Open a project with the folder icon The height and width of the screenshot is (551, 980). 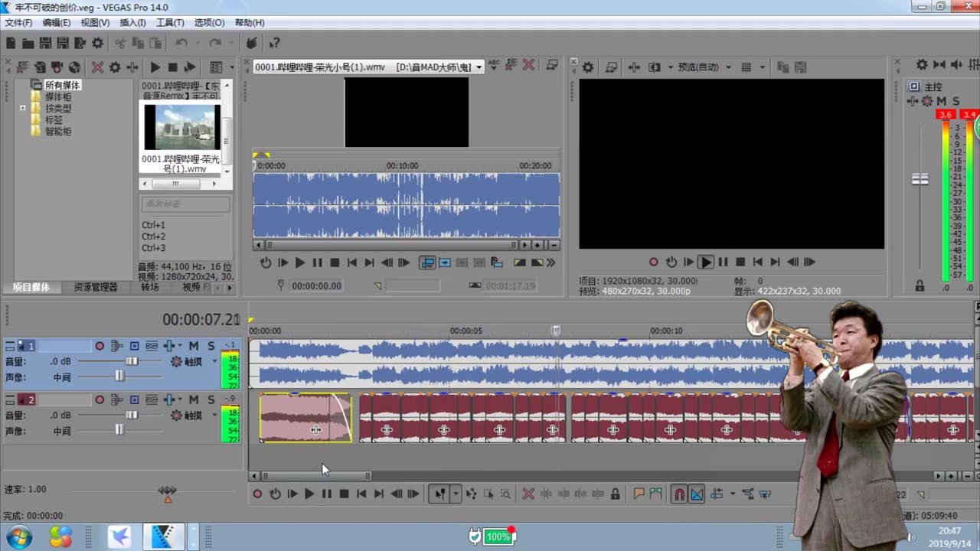(x=28, y=44)
